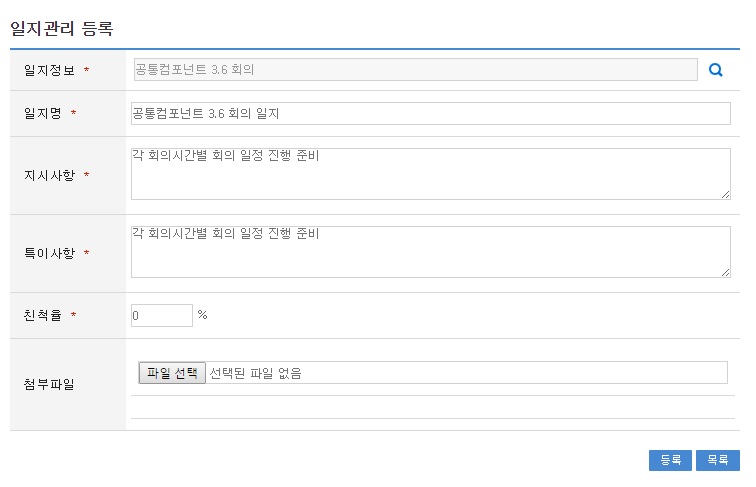Screen dimensions: 756x487
Task: Submit the form with 등록 button
Action: coord(670,460)
